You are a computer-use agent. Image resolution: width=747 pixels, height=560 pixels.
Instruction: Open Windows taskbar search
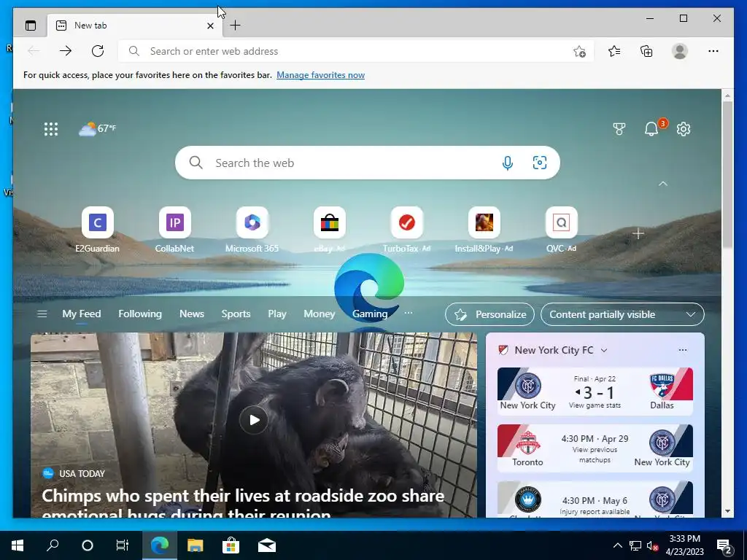tap(53, 545)
